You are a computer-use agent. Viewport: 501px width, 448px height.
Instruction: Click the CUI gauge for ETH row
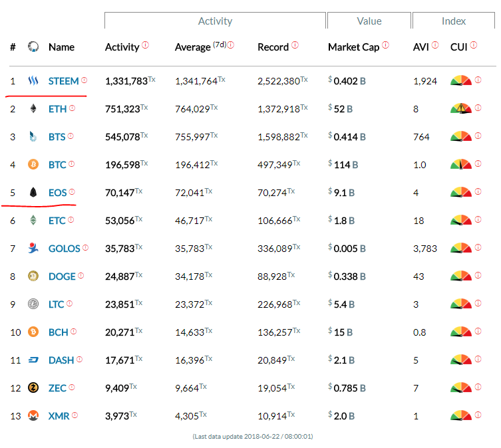[460, 109]
